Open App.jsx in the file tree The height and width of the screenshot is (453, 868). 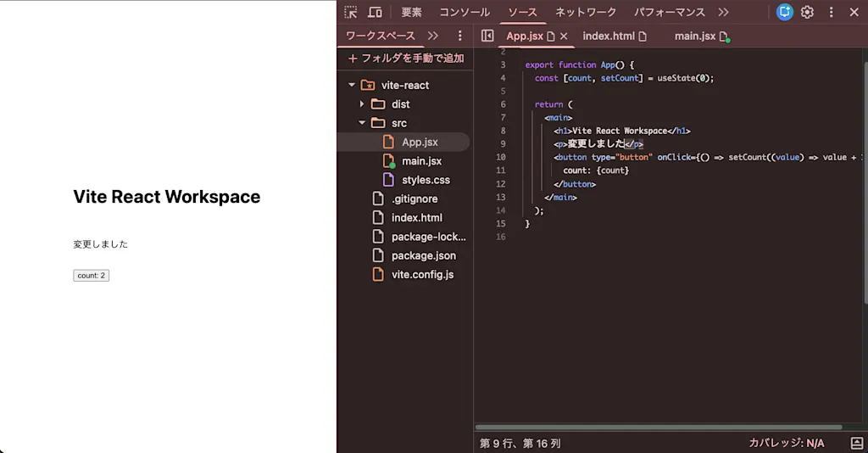click(x=420, y=143)
